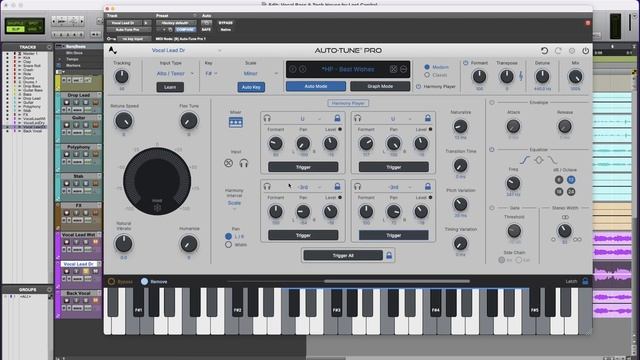Open the Scale Minor dropdown
This screenshot has width=640, height=360.
point(260,73)
